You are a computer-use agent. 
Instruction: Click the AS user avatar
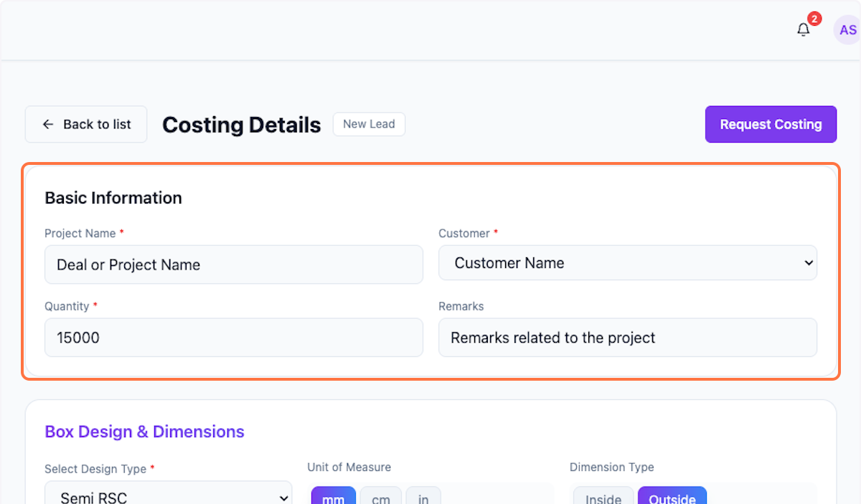(847, 30)
